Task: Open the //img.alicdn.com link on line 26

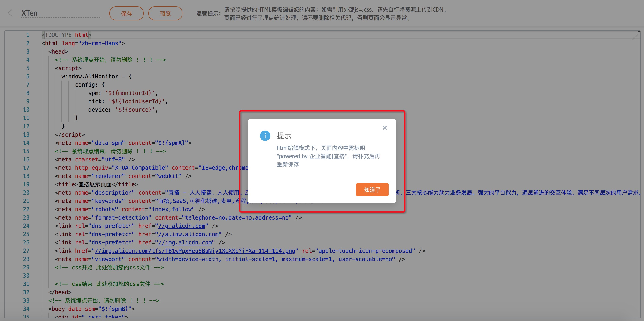Action: tap(185, 242)
